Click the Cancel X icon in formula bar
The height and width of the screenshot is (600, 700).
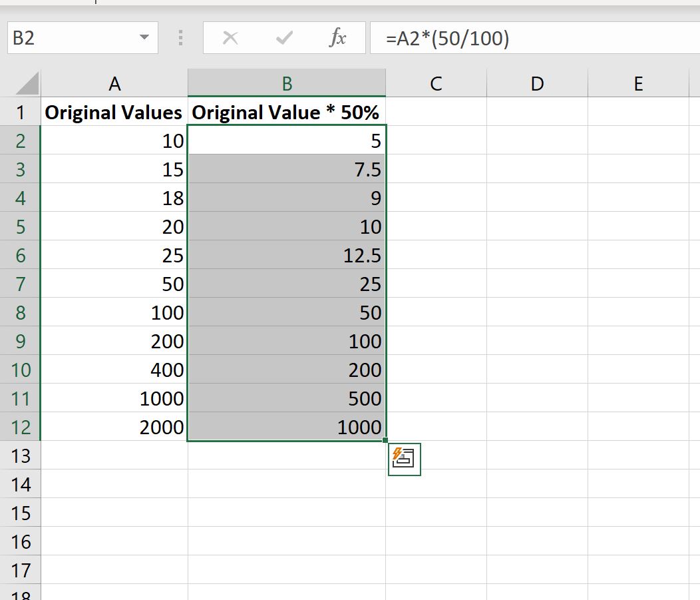(x=230, y=38)
